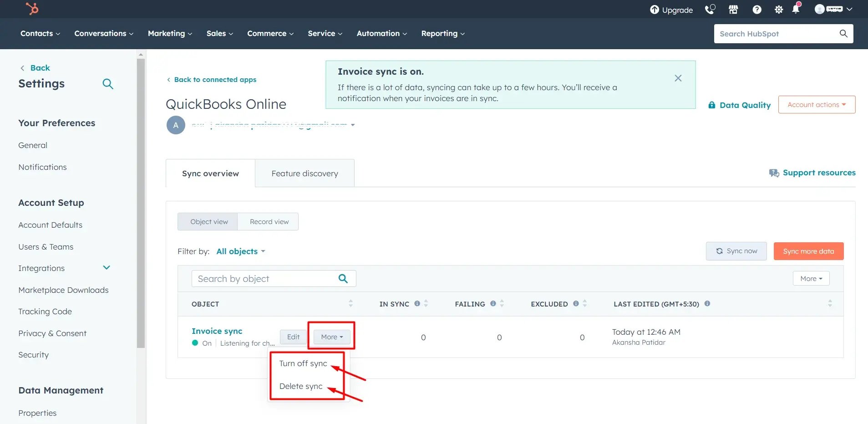Image resolution: width=868 pixels, height=424 pixels.
Task: Open Privacy & Consent settings
Action: click(52, 333)
